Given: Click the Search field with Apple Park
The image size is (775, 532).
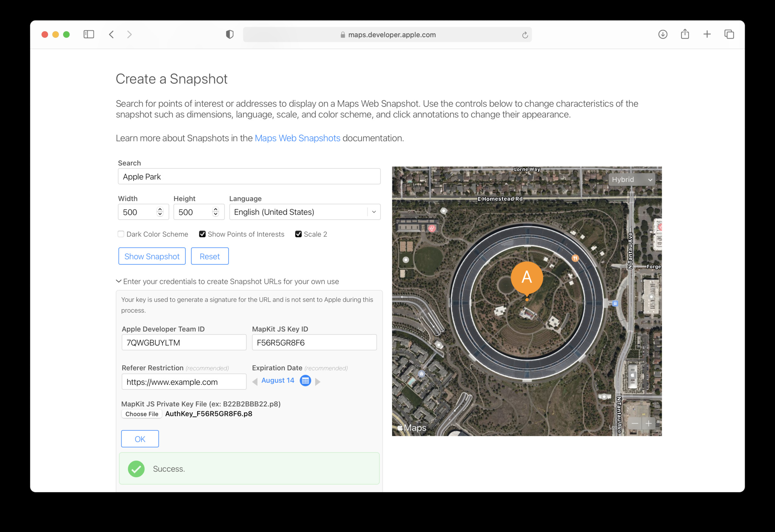Looking at the screenshot, I should pos(249,177).
